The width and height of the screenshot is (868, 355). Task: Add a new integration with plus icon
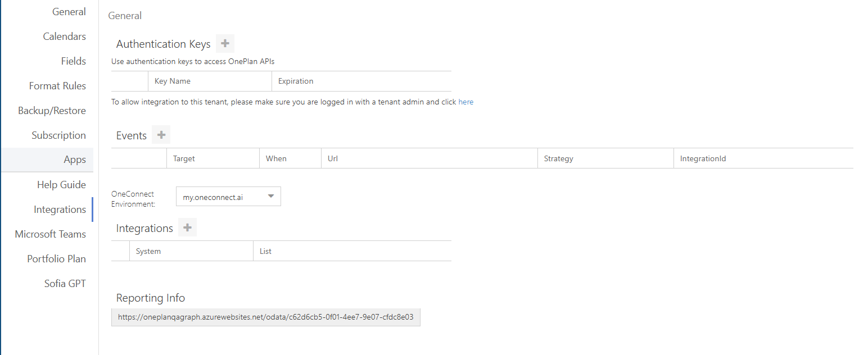[x=187, y=227]
